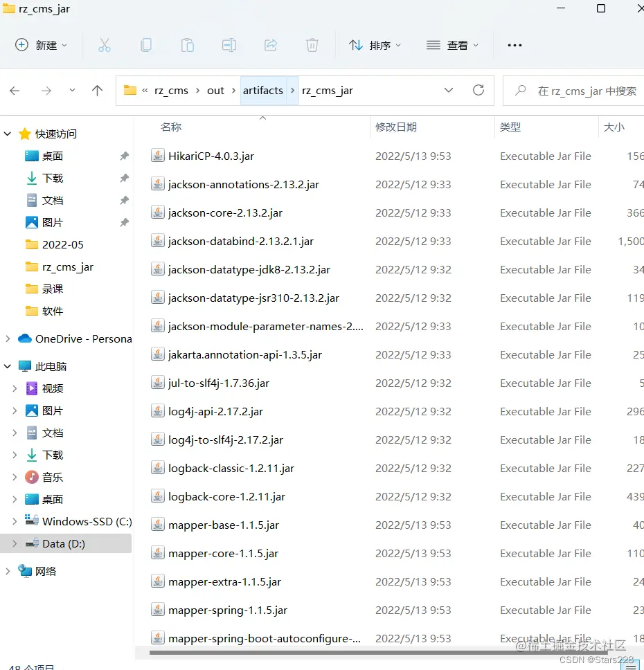Viewport: 644px width, 670px height.
Task: Select jackson-datatype-jdk8-2.13.2.jar
Action: (249, 270)
